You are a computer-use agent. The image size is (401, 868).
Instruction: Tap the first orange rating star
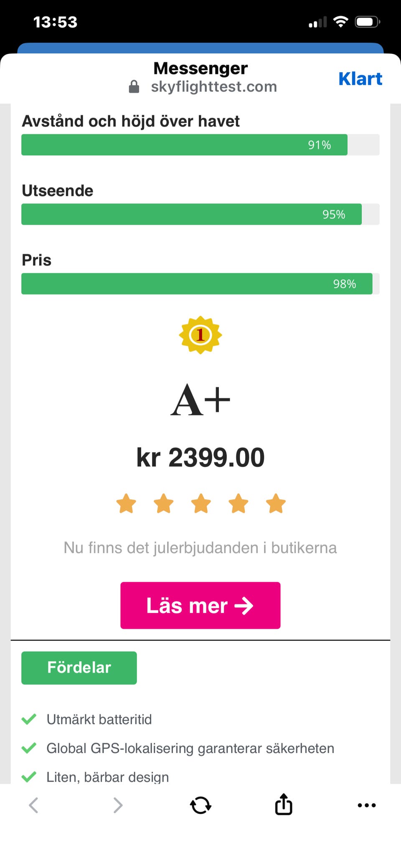point(126,503)
